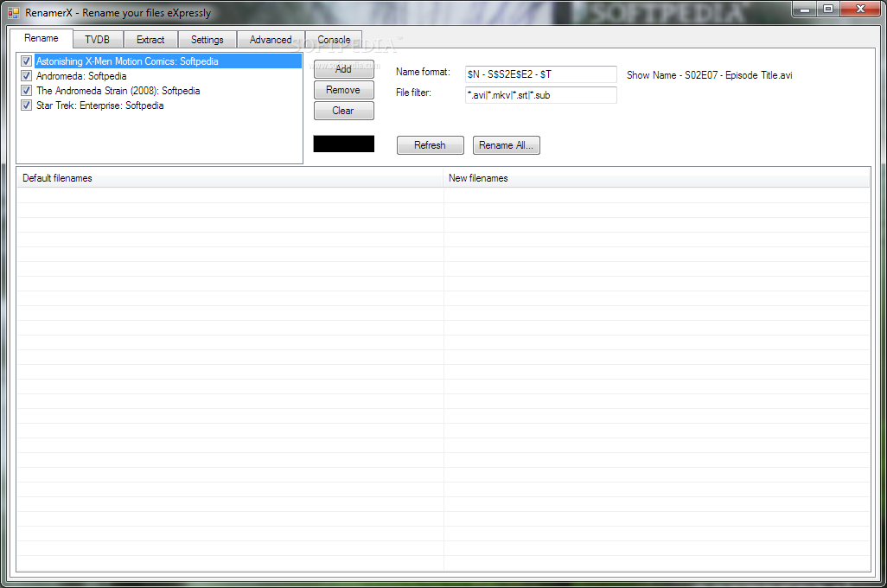887x588 pixels.
Task: Click the black color box under Clear
Action: point(344,144)
